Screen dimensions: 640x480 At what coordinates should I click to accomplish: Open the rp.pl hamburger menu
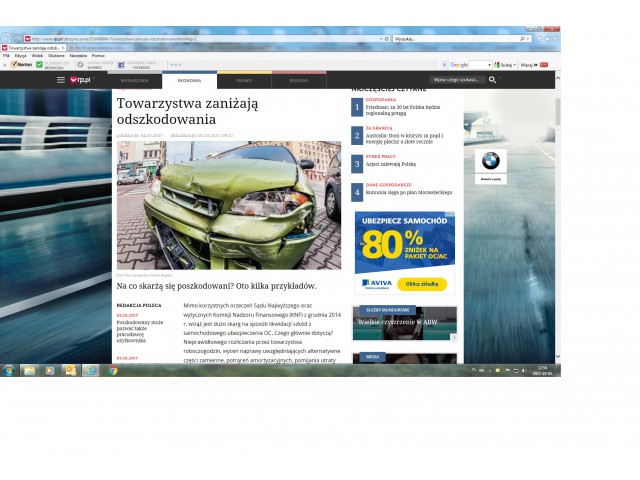pyautogui.click(x=60, y=79)
